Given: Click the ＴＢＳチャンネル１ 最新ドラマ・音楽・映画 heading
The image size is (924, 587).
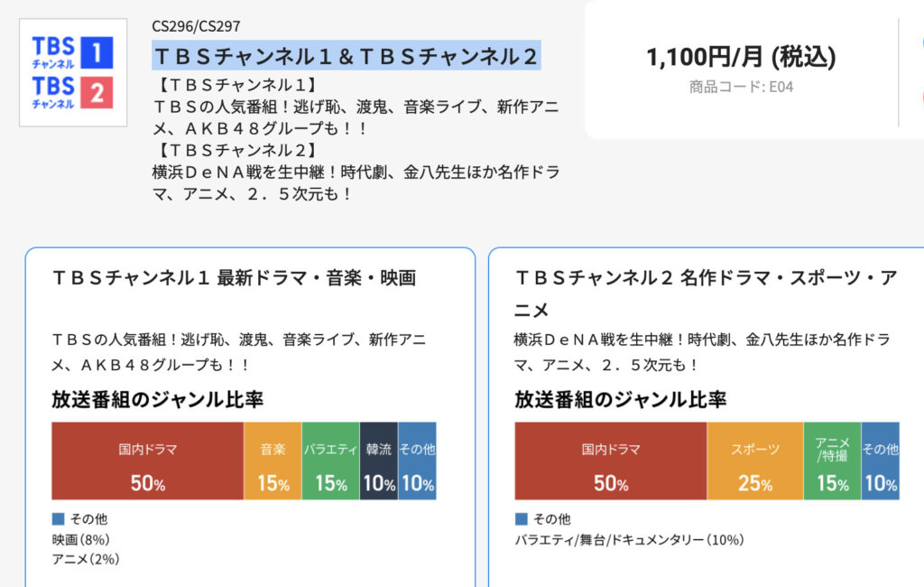Looking at the screenshot, I should click(234, 277).
